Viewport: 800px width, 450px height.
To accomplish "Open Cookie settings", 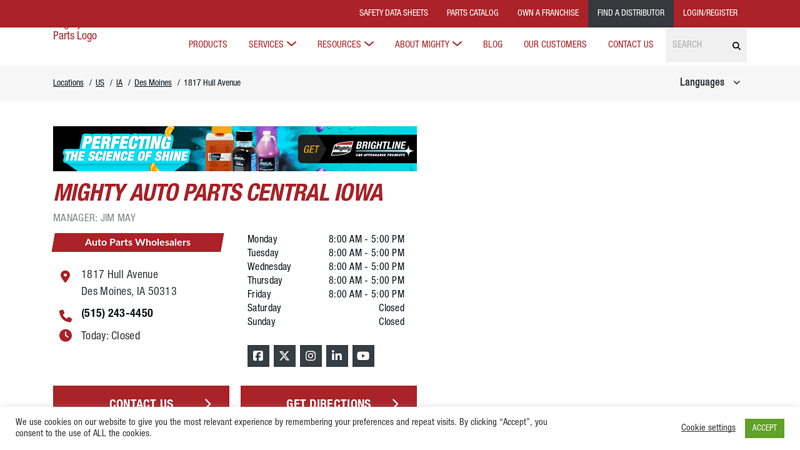I will pyautogui.click(x=708, y=428).
